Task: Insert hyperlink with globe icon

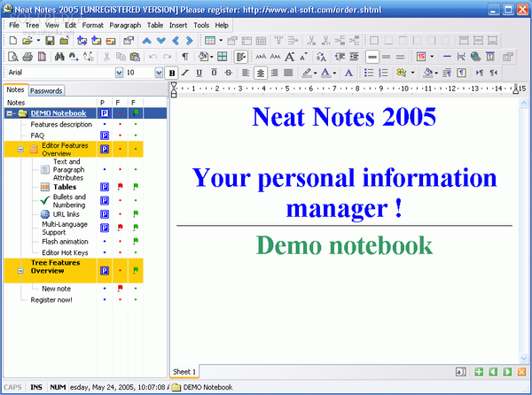Action: pos(475,57)
